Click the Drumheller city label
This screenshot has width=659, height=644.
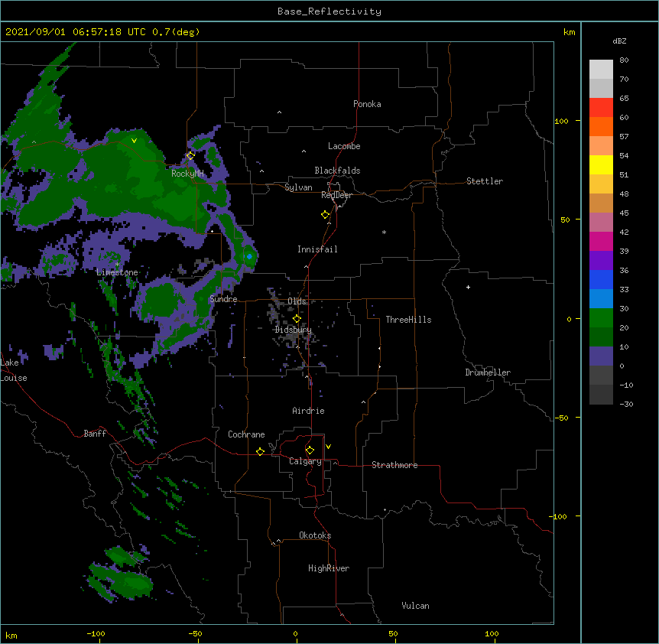pos(488,372)
